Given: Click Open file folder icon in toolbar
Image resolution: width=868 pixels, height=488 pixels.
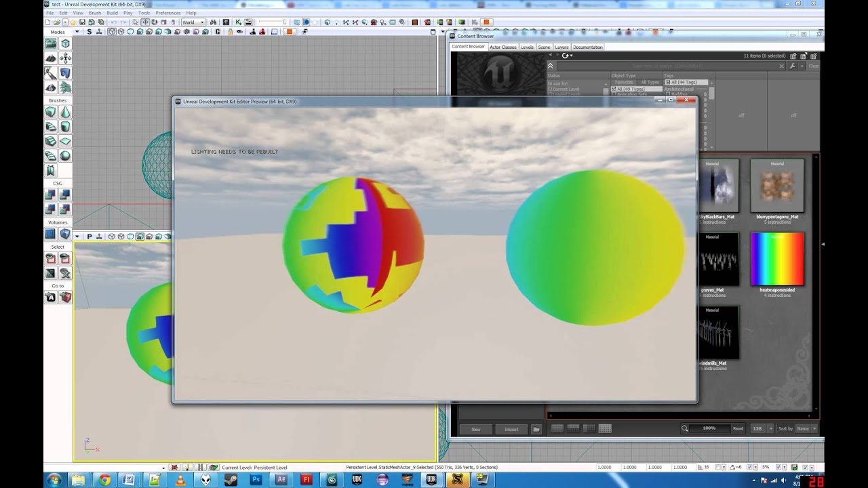Looking at the screenshot, I should coord(57,22).
